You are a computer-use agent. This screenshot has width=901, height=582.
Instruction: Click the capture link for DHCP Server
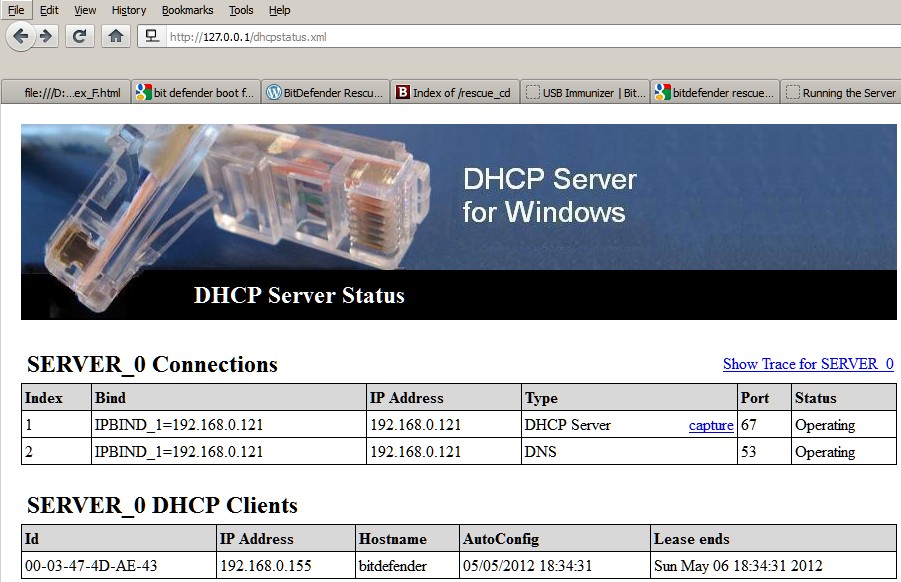point(711,425)
